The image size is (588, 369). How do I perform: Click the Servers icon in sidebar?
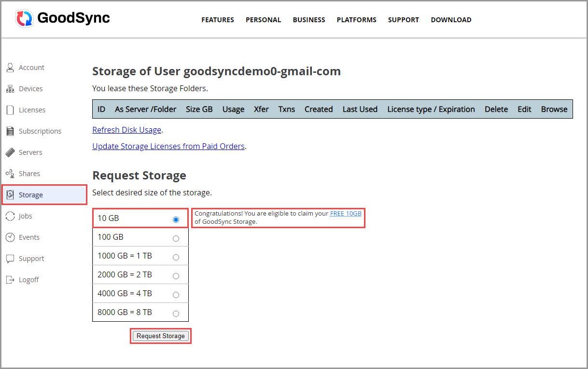pyautogui.click(x=10, y=152)
